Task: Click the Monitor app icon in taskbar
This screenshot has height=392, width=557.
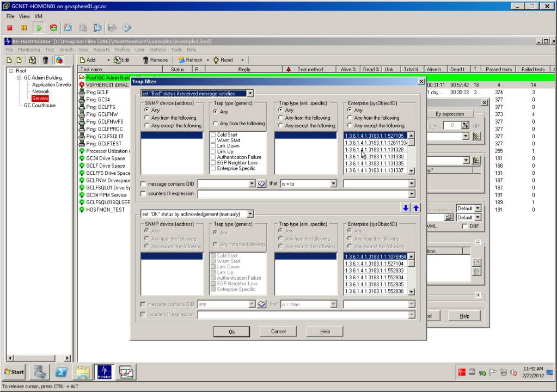Action: click(105, 372)
